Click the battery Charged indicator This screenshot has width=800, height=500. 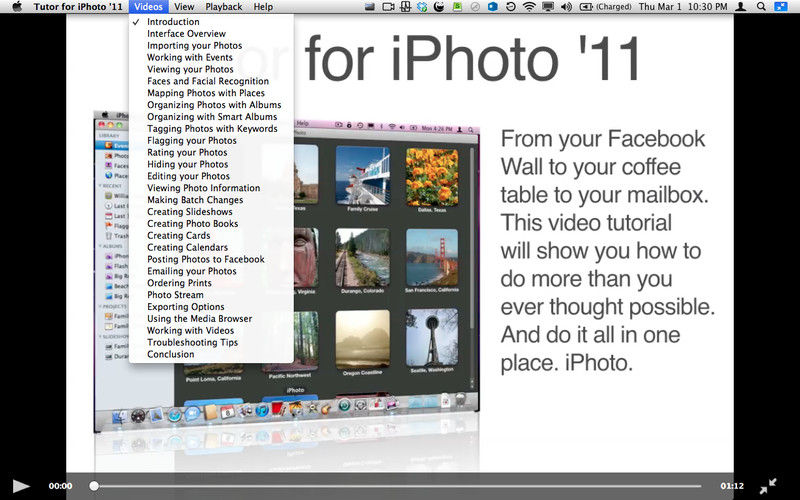[x=606, y=7]
